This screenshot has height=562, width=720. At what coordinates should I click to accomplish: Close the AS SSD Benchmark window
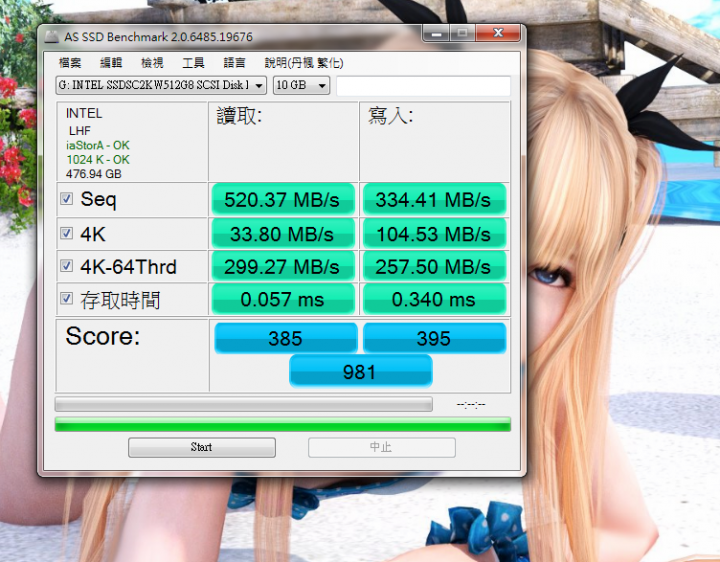pyautogui.click(x=498, y=34)
